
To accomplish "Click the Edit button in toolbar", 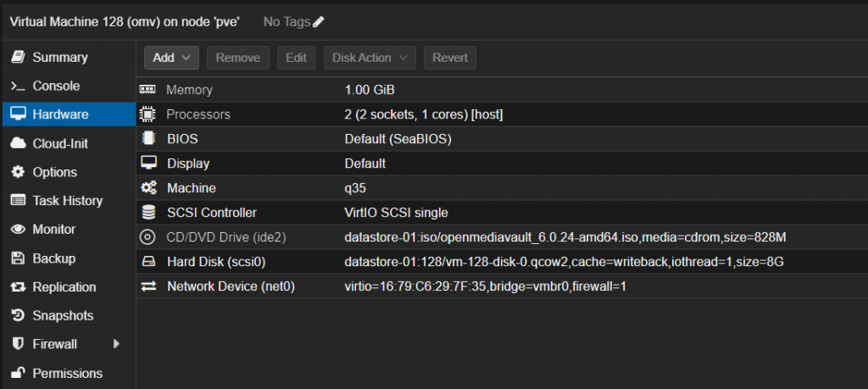I will click(x=296, y=58).
